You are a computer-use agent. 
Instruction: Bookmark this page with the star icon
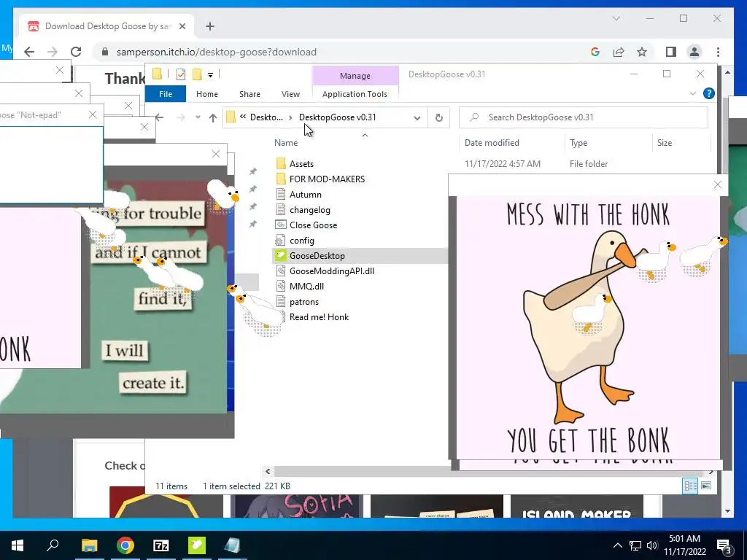(642, 52)
